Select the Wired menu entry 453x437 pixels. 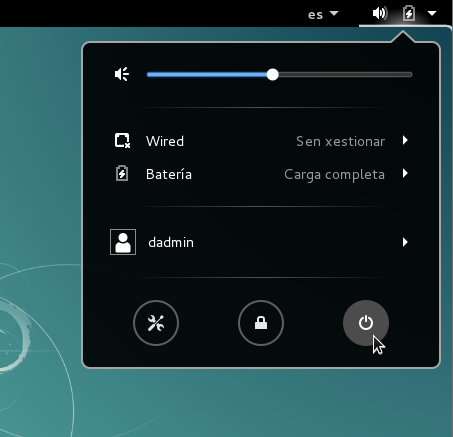coord(261,141)
